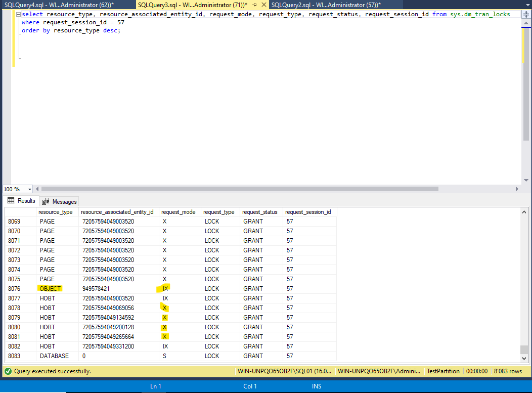Click the request_mode column header
Image resolution: width=532 pixels, height=393 pixels.
178,212
